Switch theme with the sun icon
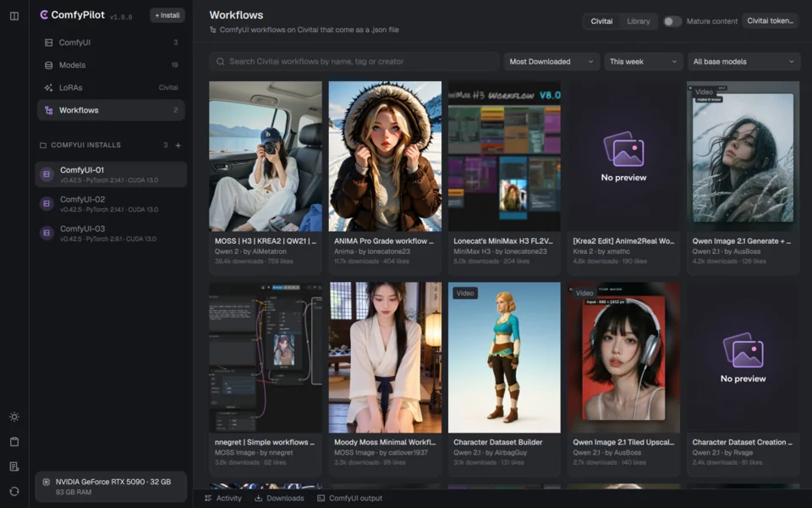The width and height of the screenshot is (812, 508). pos(14,417)
